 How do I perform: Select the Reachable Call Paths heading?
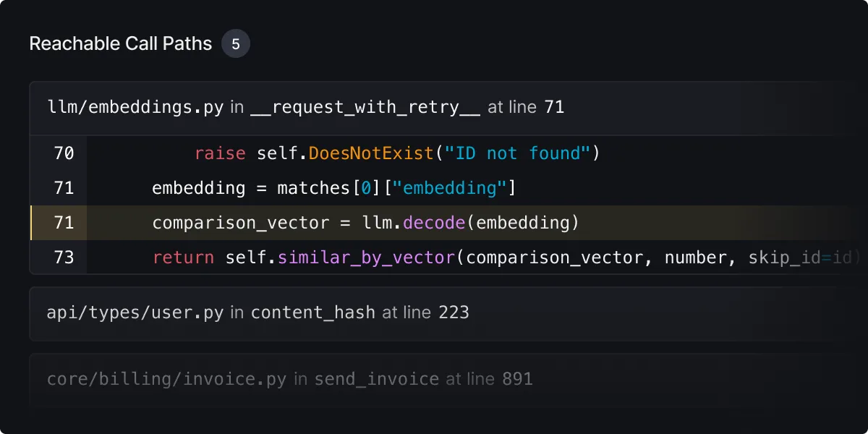coord(120,43)
